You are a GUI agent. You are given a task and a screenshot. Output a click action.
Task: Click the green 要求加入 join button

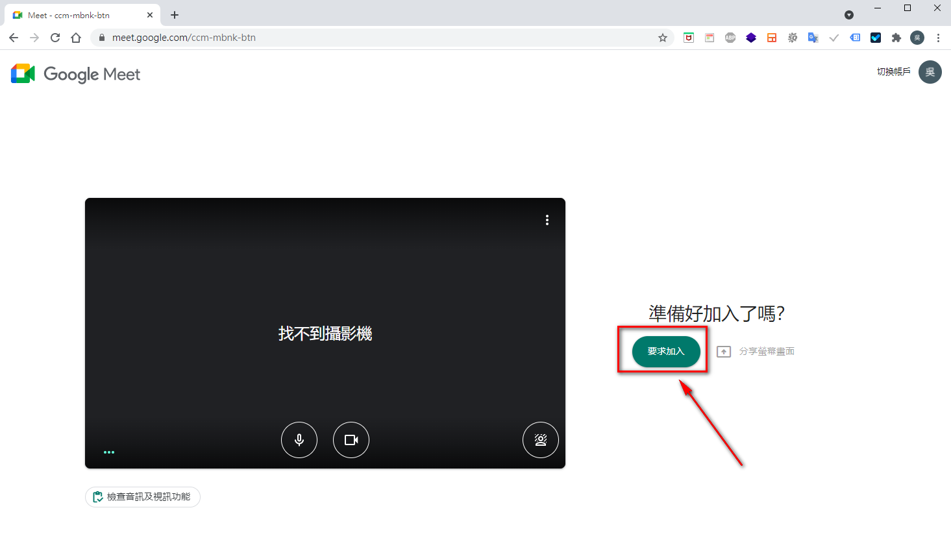pos(666,351)
